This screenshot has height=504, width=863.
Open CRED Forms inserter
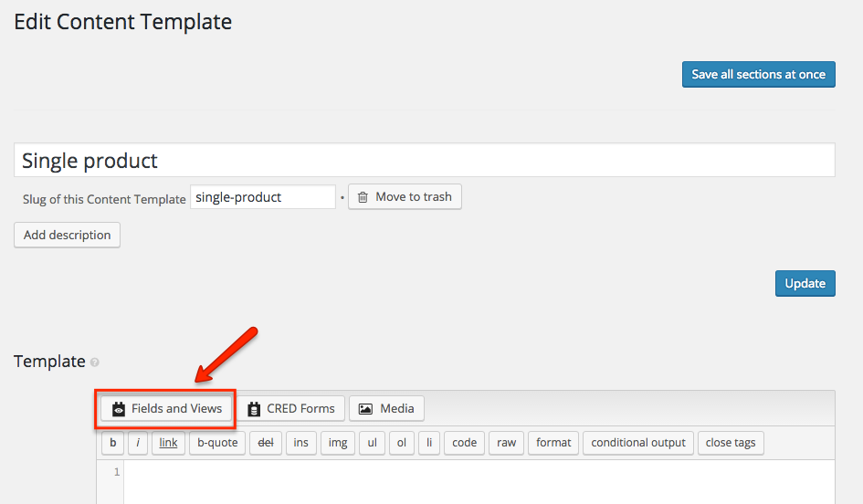pos(291,408)
